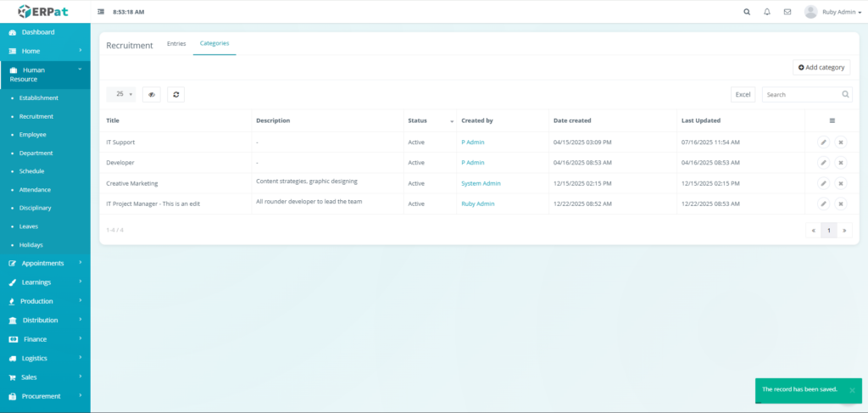Screen dimensions: 868x413
Task: Edit the IT Project Manager category
Action: [x=823, y=204]
